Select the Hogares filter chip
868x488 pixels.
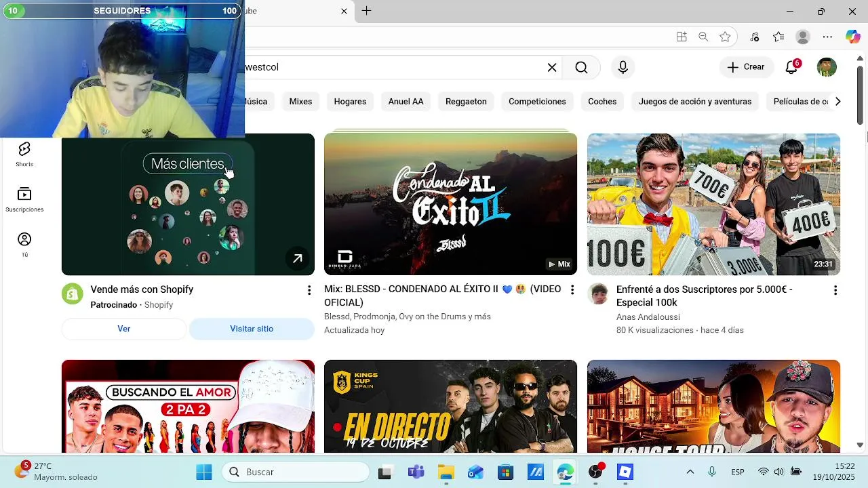tap(350, 102)
